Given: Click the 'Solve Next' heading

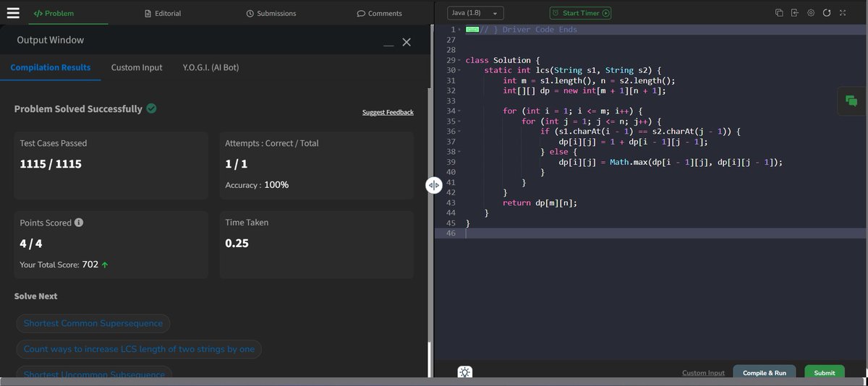Looking at the screenshot, I should pos(35,296).
